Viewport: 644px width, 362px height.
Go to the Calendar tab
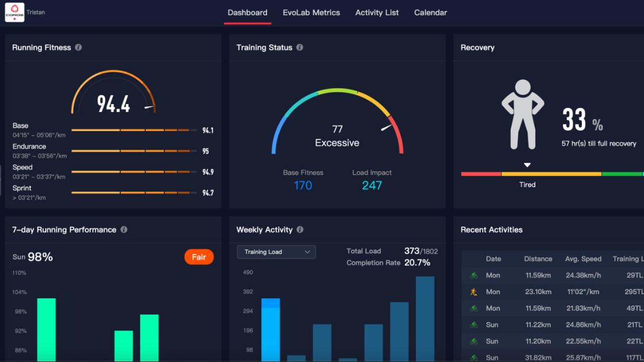point(430,12)
